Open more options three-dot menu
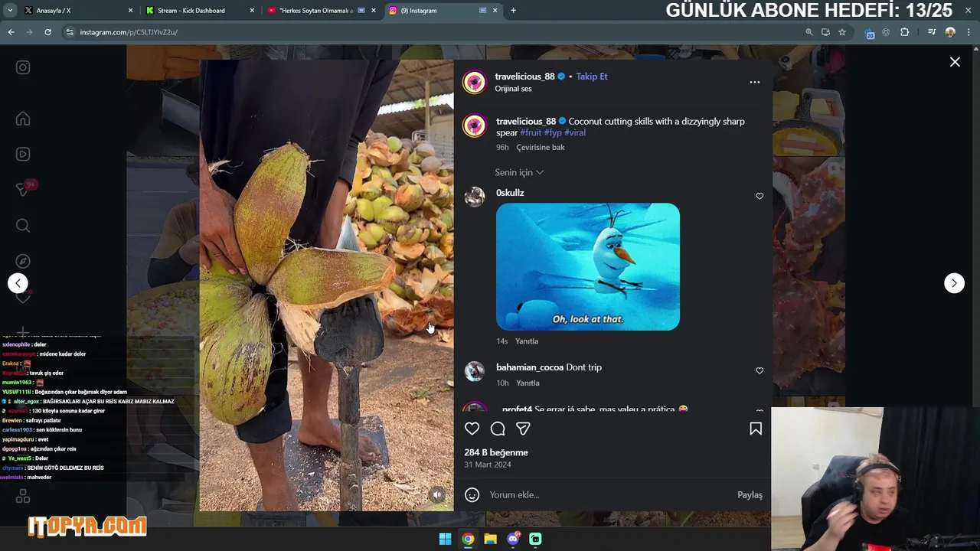Viewport: 980px width, 551px height. [755, 82]
